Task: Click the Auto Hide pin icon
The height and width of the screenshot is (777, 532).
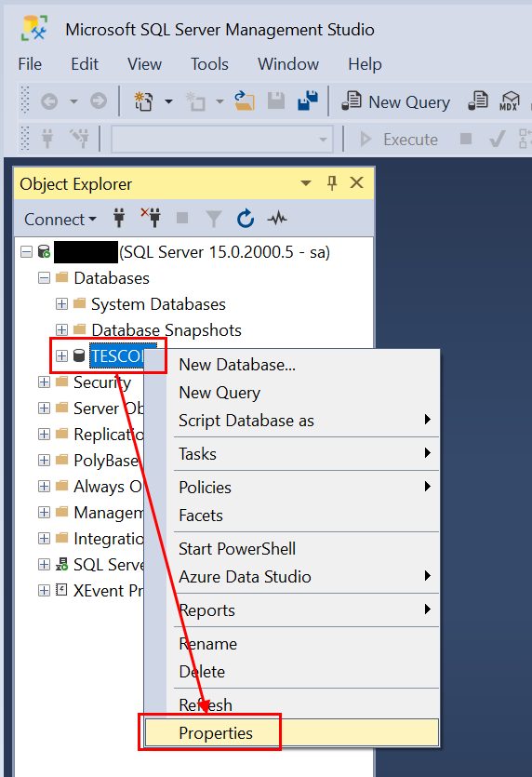Action: 332,183
